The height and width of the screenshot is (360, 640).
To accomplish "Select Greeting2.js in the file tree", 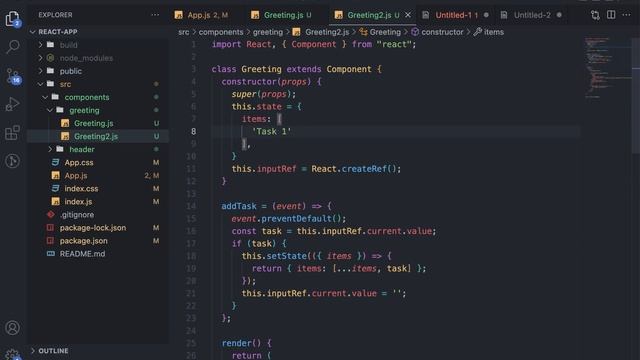I will click(98, 136).
